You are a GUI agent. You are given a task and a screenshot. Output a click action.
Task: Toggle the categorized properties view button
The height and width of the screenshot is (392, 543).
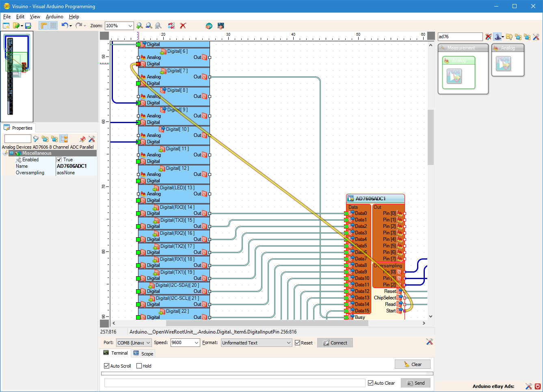pyautogui.click(x=64, y=139)
